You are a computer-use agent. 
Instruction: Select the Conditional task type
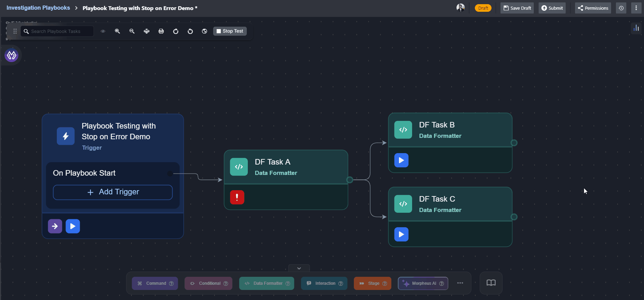[208, 283]
